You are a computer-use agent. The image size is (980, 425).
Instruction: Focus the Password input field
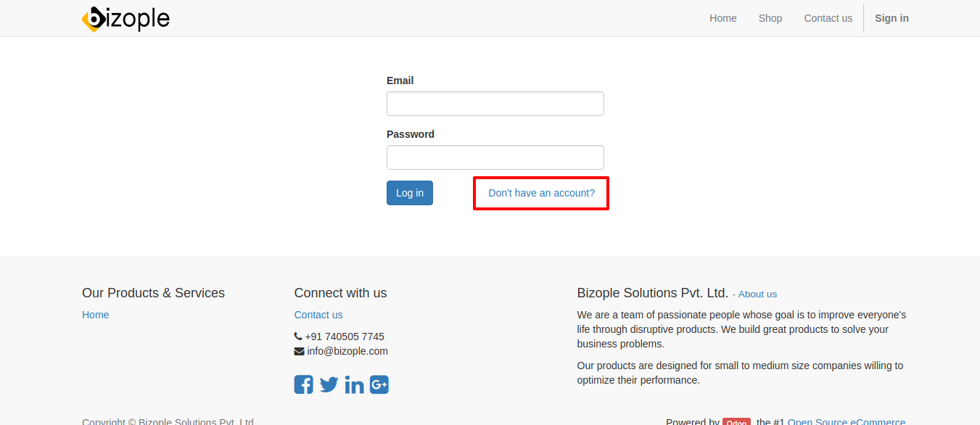pyautogui.click(x=495, y=157)
